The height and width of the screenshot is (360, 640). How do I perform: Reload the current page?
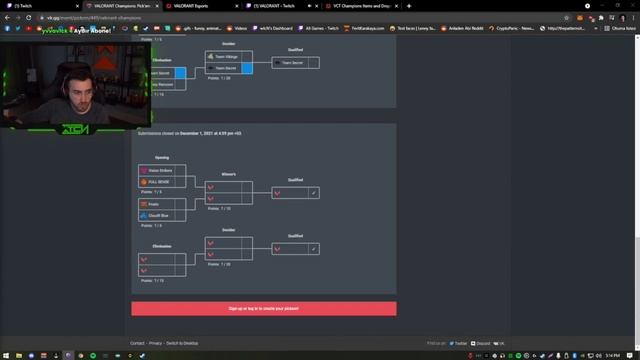click(29, 18)
